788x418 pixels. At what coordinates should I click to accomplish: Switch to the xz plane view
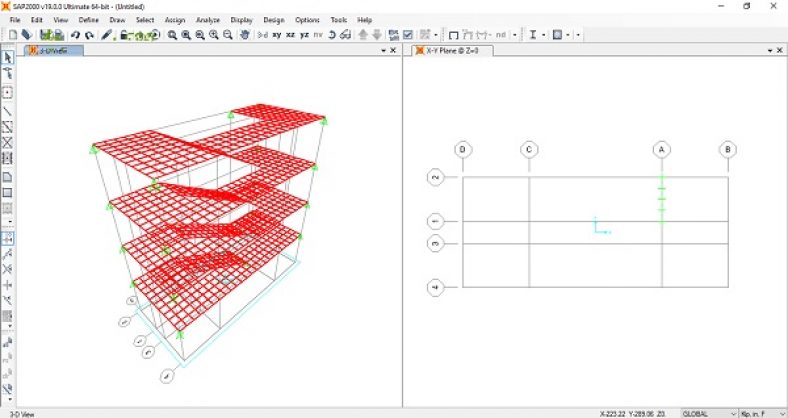point(291,35)
